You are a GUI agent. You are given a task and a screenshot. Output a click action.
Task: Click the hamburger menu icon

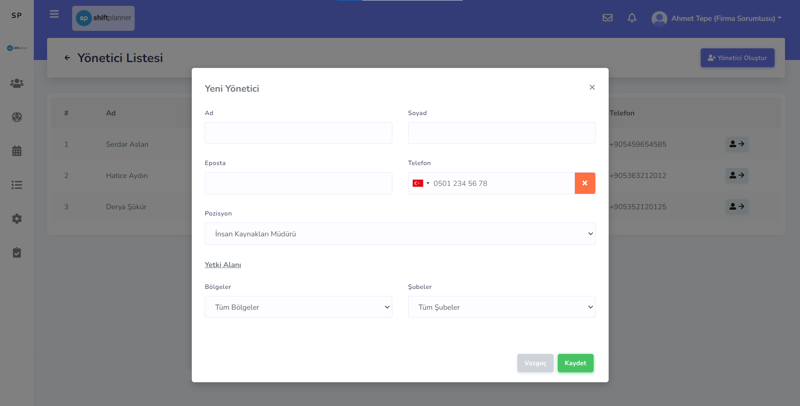coord(54,15)
